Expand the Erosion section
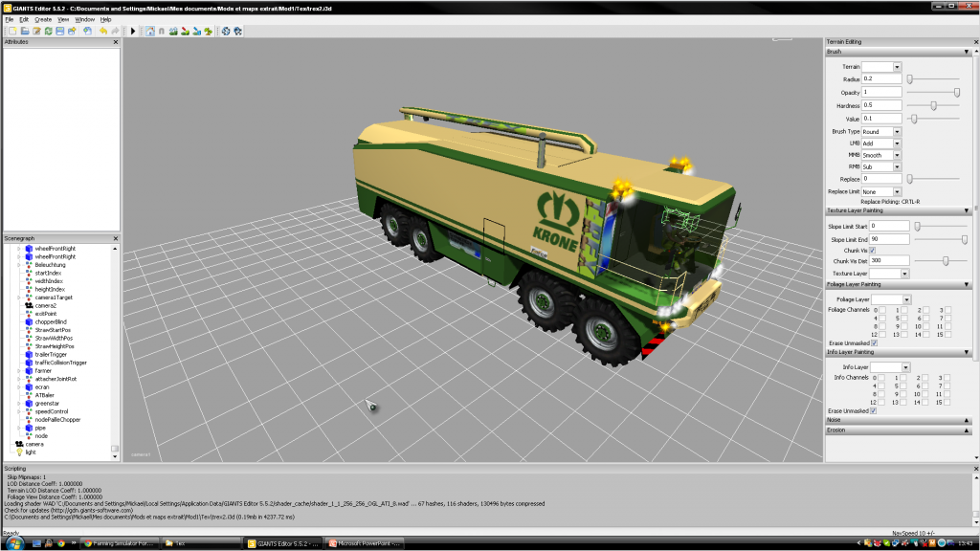 click(x=967, y=430)
